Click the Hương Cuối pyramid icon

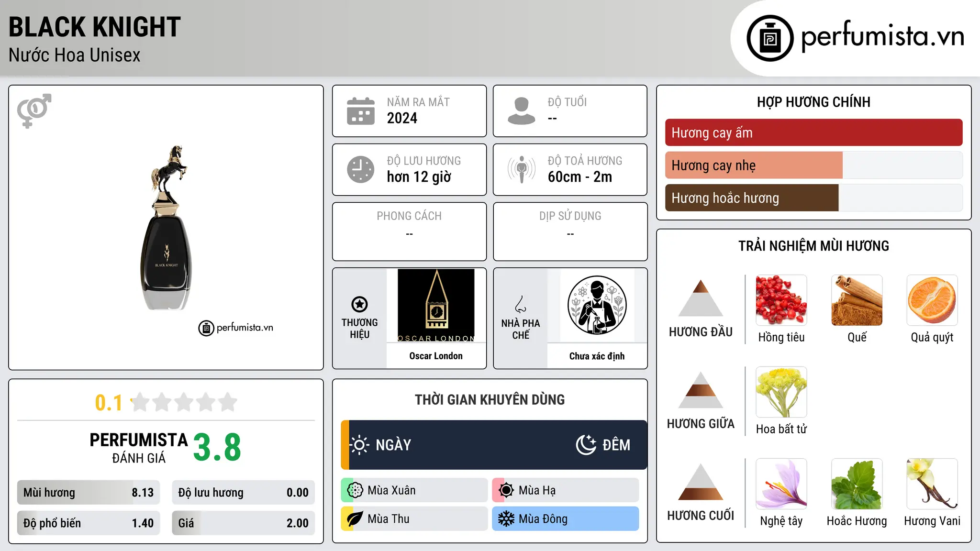pyautogui.click(x=701, y=482)
